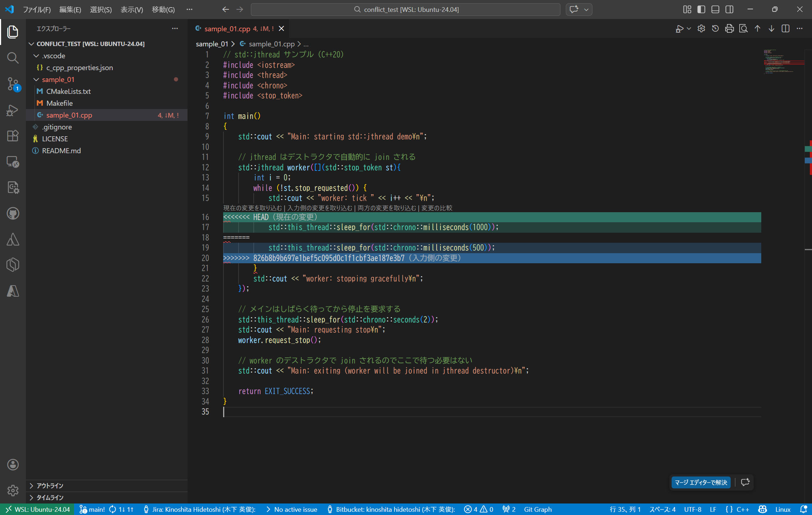Screen dimensions: 812x515
Task: Open the Extensions view
Action: tap(13, 136)
